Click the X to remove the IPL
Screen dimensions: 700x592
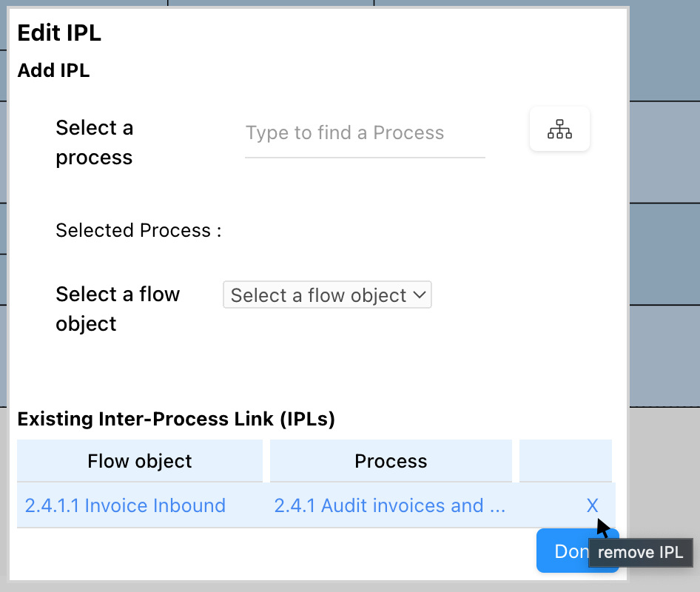tap(592, 505)
